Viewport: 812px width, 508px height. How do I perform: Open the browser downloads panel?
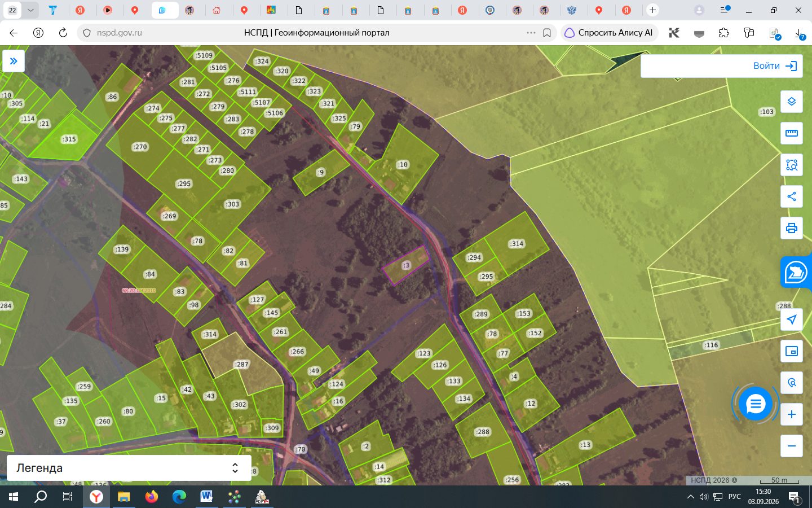point(800,34)
